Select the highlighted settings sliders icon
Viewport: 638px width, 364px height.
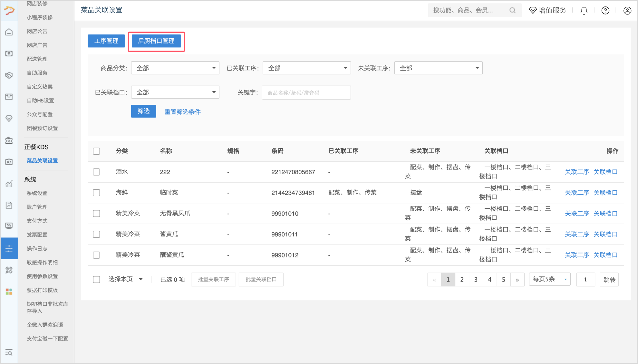tap(9, 248)
